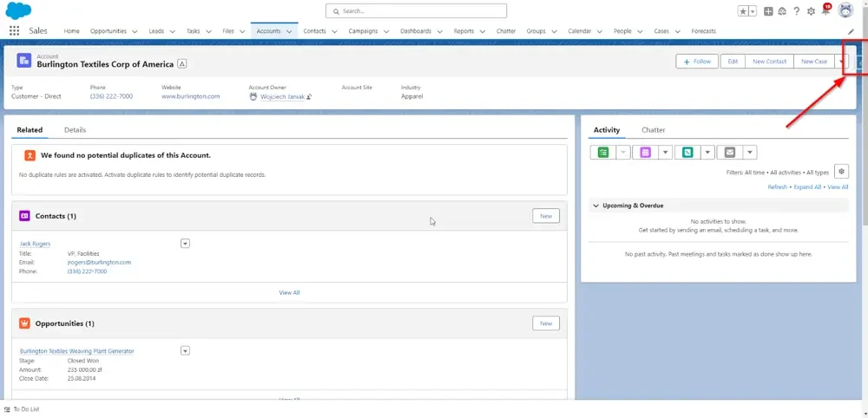Click the New Case button
The width and height of the screenshot is (868, 418).
(814, 62)
